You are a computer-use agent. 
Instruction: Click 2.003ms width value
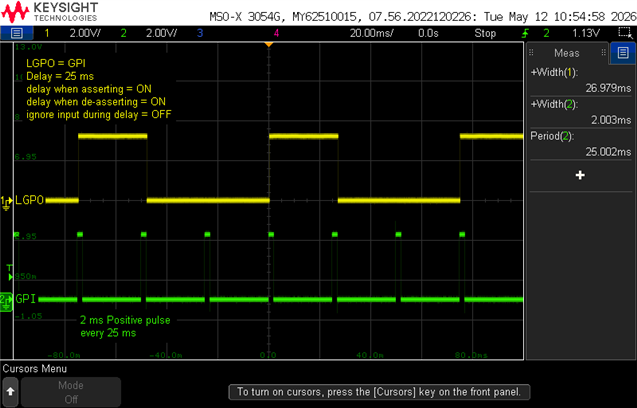[611, 120]
